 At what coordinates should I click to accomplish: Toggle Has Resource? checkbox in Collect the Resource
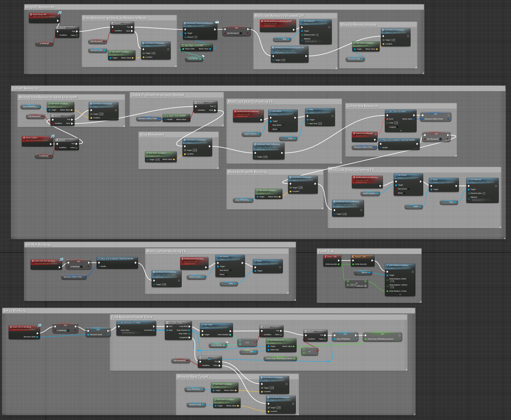[441, 139]
